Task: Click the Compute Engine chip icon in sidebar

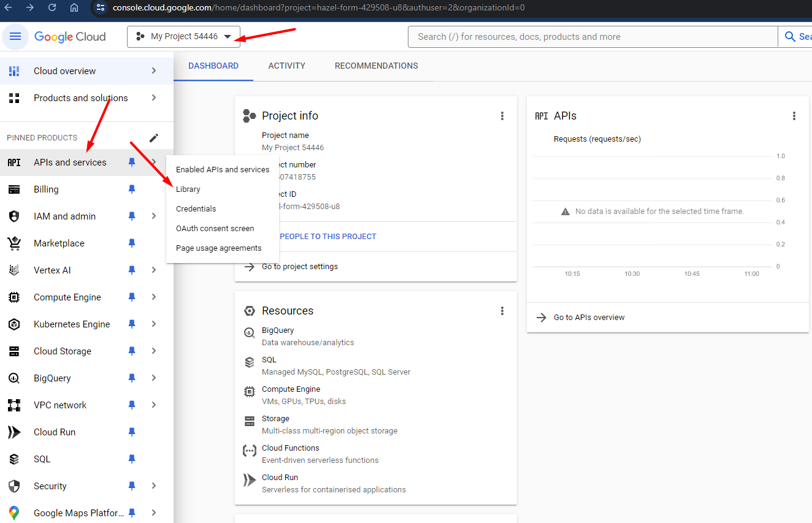Action: pos(13,297)
